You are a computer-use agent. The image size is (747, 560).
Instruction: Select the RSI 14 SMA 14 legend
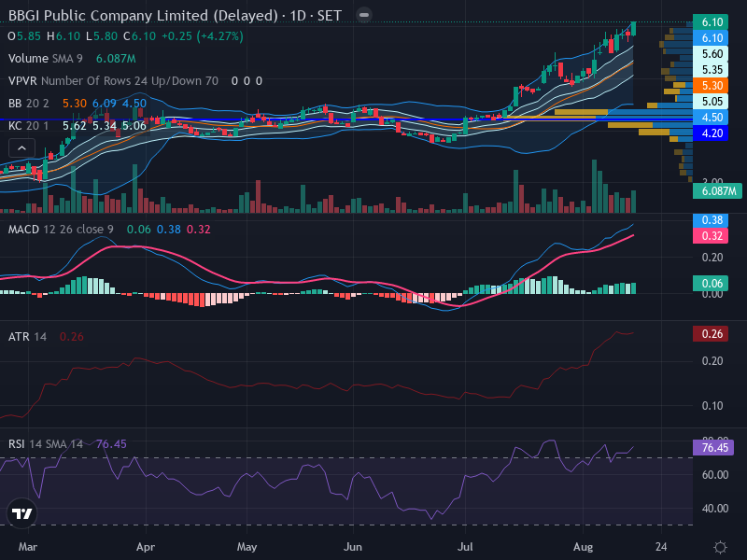click(46, 444)
